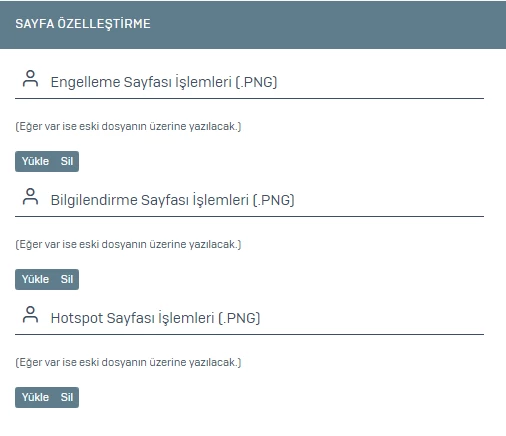This screenshot has width=506, height=436.
Task: Click the divider line under the Hotspot heading
Action: pyautogui.click(x=249, y=334)
